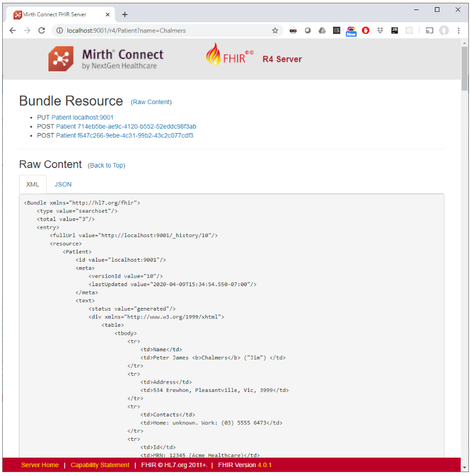470x476 pixels.
Task: Click the browser back arrow
Action: [x=12, y=31]
